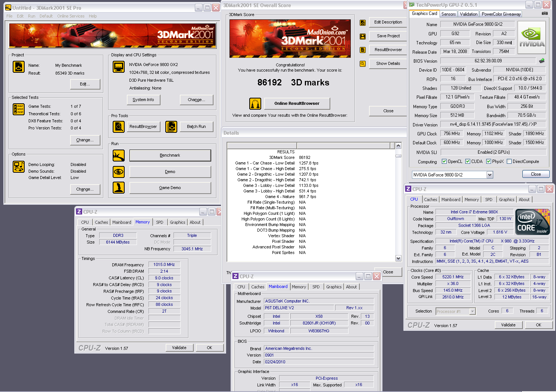Click the monitor icon in Display and CPU Settings

pyautogui.click(x=119, y=67)
